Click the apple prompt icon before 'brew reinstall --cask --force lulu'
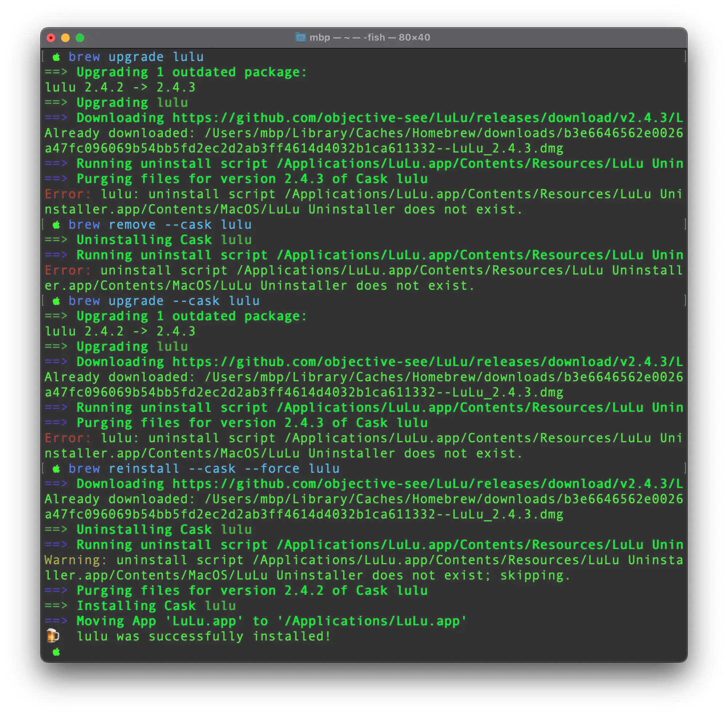 [x=56, y=469]
